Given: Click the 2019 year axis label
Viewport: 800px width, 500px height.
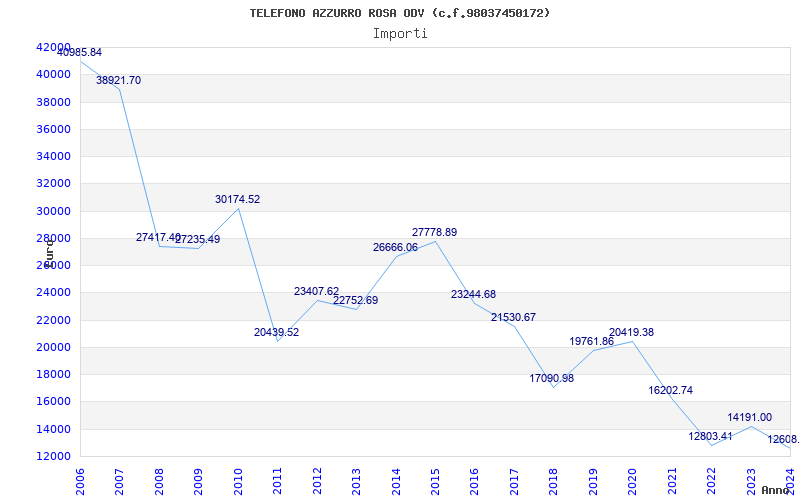Looking at the screenshot, I should [593, 482].
